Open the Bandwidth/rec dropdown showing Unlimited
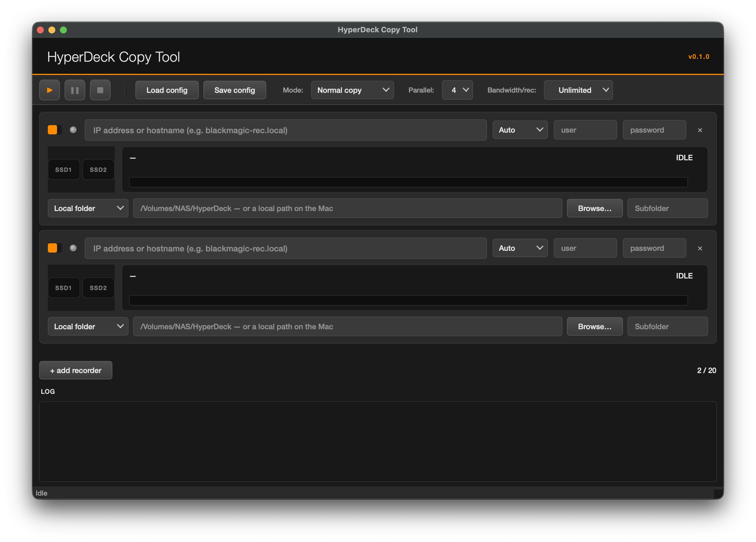The width and height of the screenshot is (756, 542). (578, 90)
